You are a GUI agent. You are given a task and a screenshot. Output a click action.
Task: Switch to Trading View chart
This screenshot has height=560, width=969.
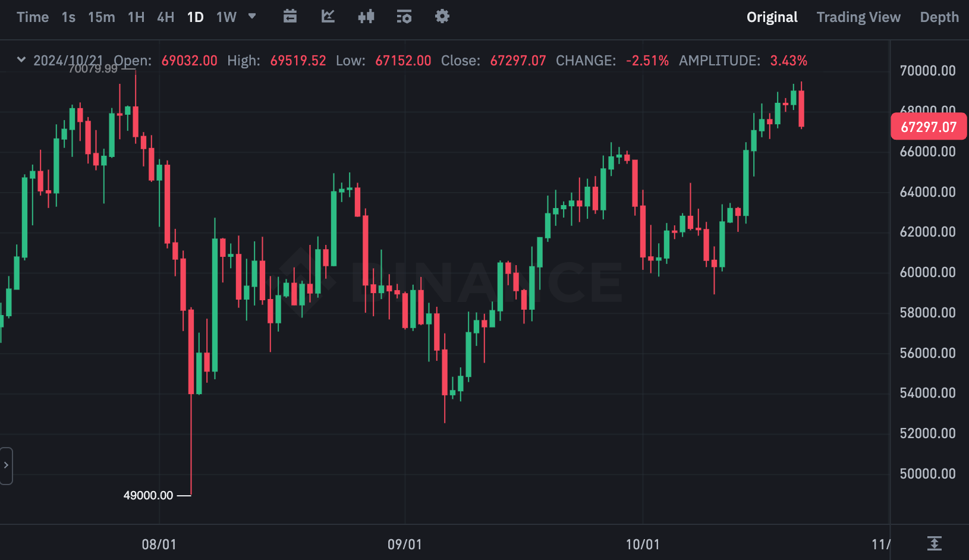point(858,17)
